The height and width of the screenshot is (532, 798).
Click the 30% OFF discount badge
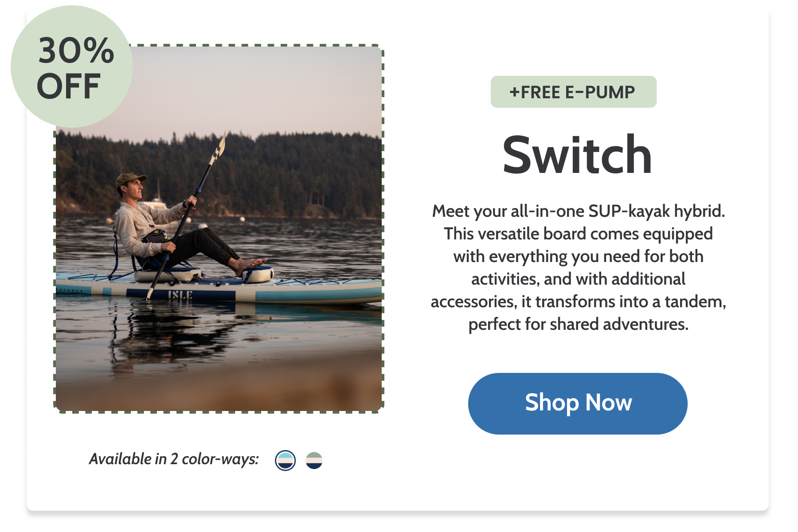(72, 66)
